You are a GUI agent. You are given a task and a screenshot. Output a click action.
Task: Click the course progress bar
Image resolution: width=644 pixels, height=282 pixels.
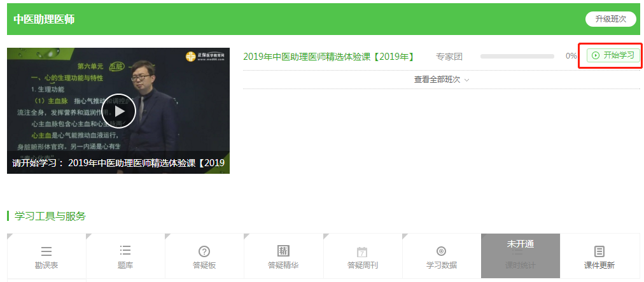pos(517,56)
